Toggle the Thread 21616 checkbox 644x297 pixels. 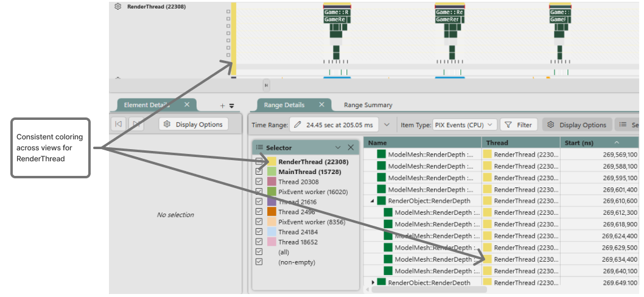point(259,201)
